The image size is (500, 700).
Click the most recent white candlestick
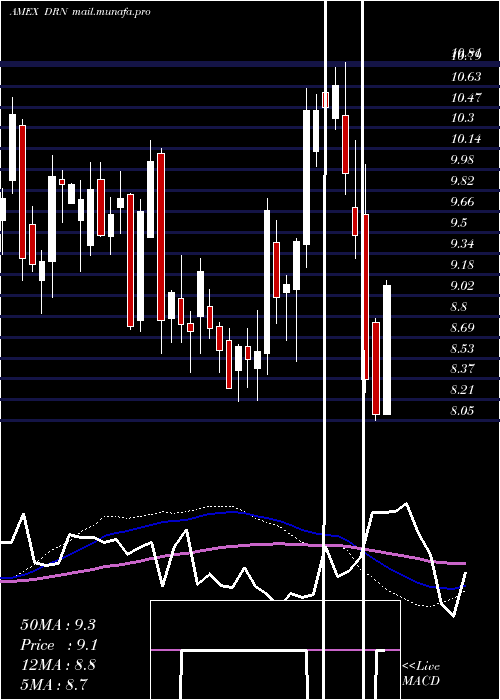pos(387,350)
